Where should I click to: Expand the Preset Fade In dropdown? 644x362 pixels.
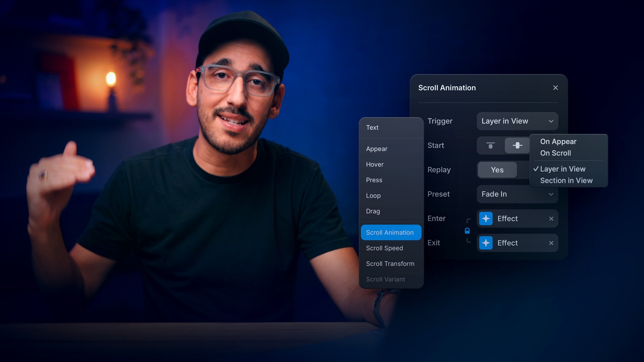517,194
